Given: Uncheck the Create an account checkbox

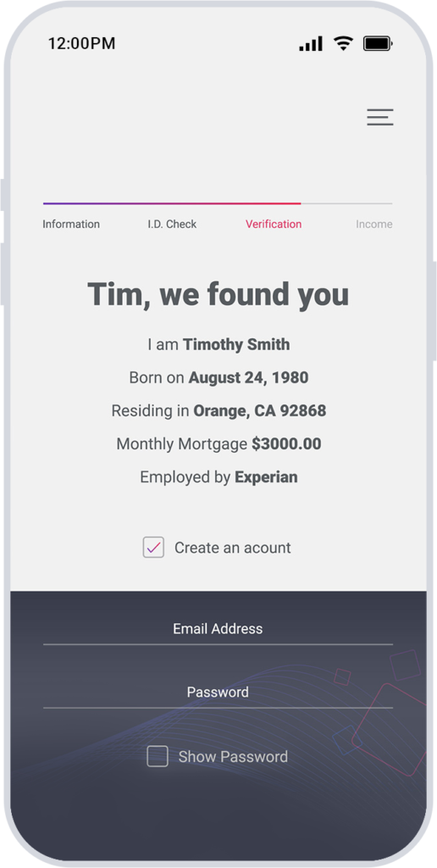Looking at the screenshot, I should (153, 547).
